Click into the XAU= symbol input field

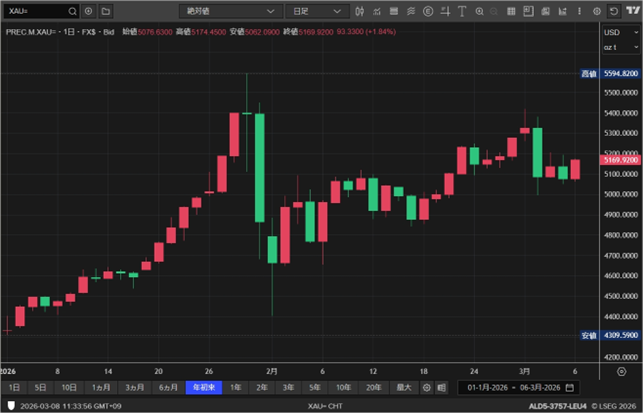click(35, 11)
